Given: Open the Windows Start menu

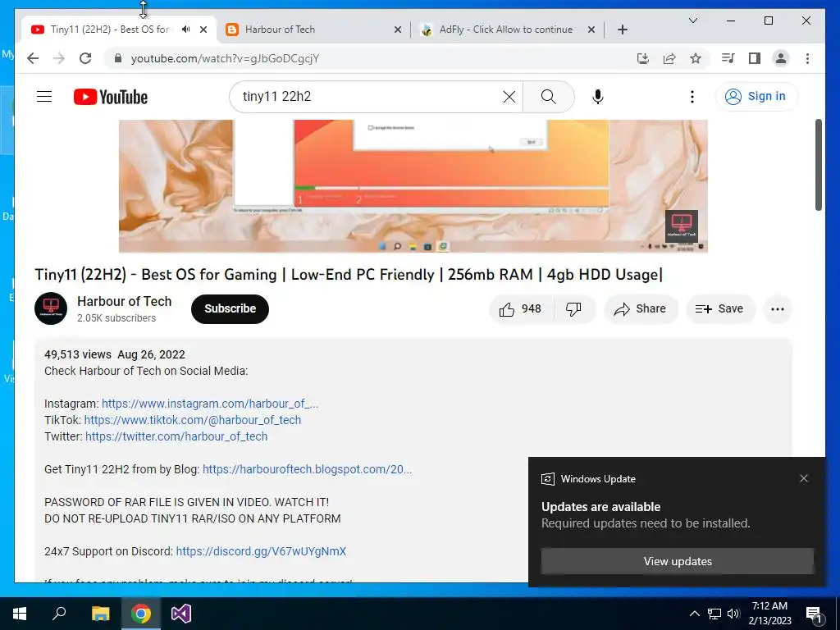Looking at the screenshot, I should click(x=20, y=614).
